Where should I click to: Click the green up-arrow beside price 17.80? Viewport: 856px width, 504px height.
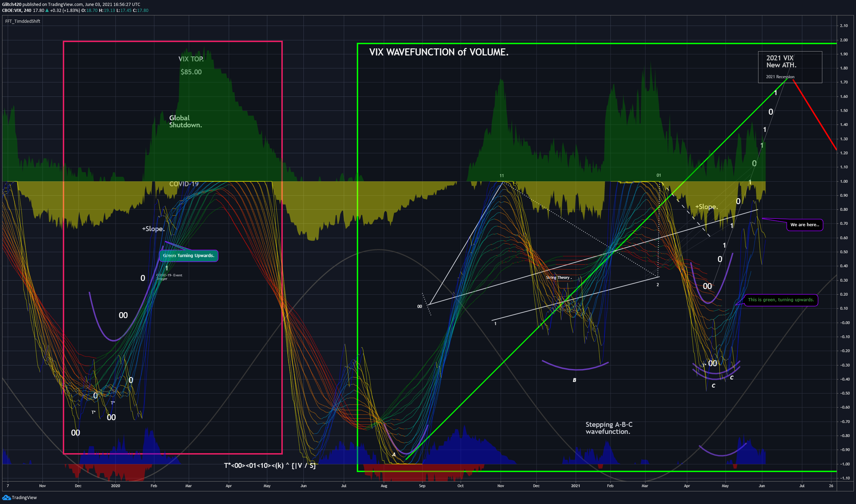click(x=47, y=11)
